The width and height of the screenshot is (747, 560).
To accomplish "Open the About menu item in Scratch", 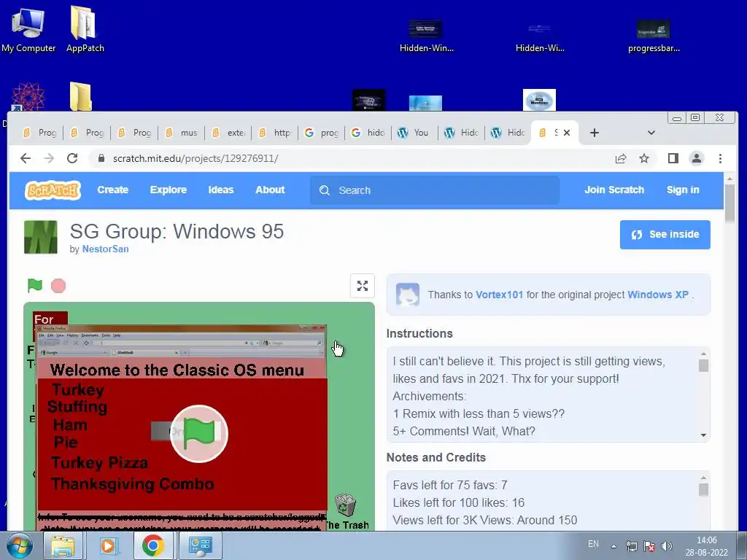I will pyautogui.click(x=270, y=190).
